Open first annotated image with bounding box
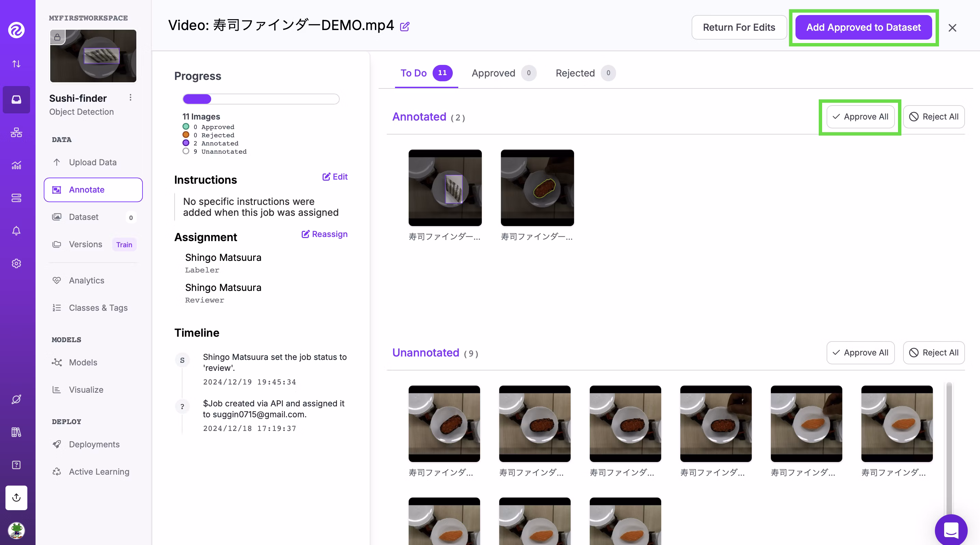The width and height of the screenshot is (980, 545). click(445, 188)
